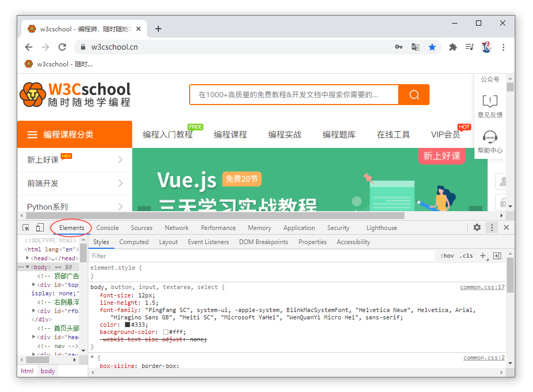533x392 pixels.
Task: Open the 编程题库 navigation link
Action: pos(340,134)
